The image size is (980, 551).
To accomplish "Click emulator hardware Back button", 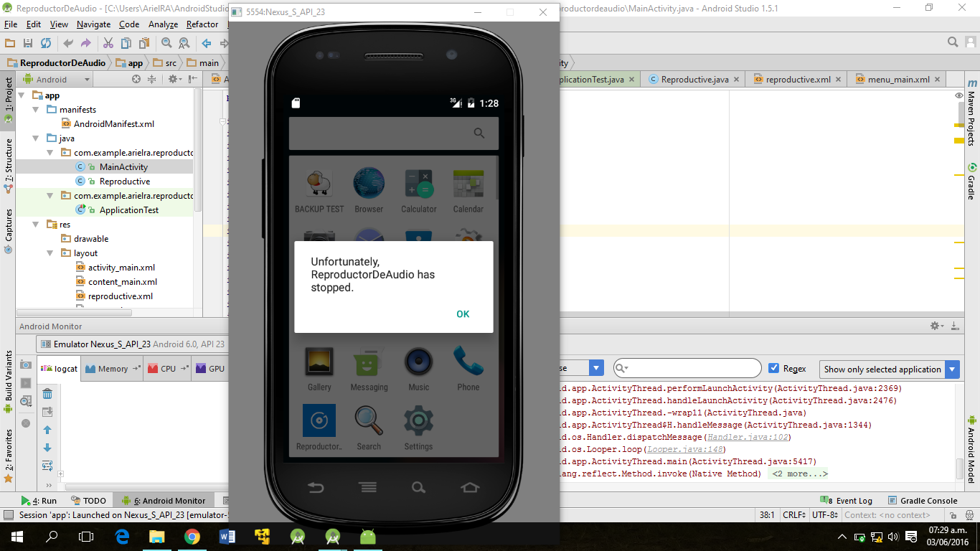I will click(316, 487).
